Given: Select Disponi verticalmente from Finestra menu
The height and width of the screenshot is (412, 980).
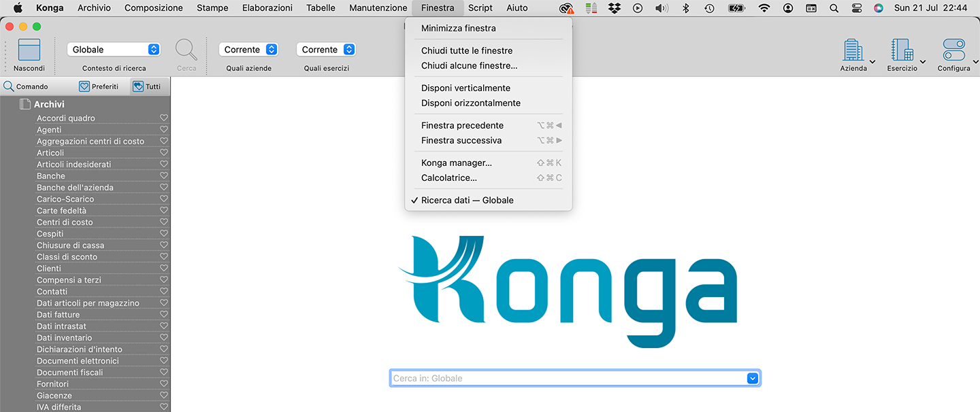Looking at the screenshot, I should tap(465, 88).
